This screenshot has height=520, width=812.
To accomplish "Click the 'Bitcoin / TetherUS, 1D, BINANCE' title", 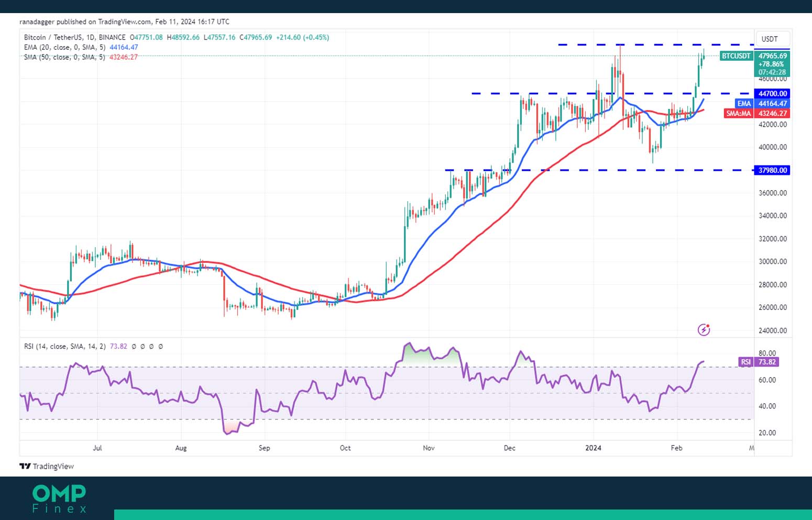I will (75, 37).
